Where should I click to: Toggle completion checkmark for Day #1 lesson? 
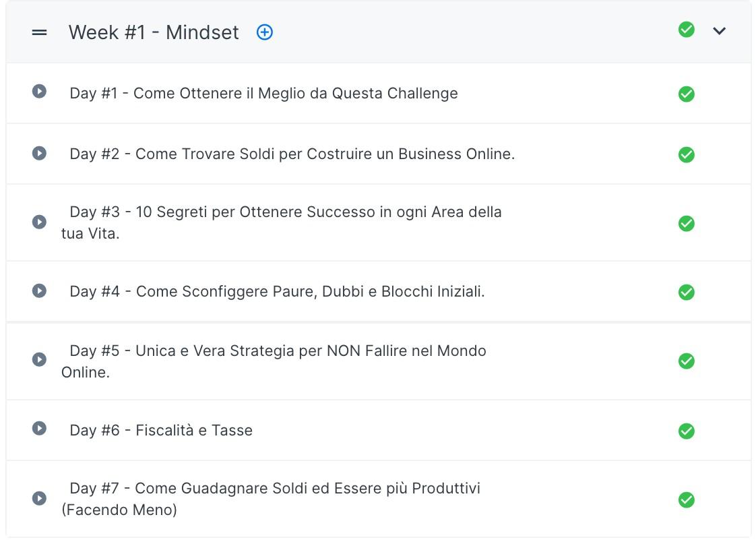click(x=686, y=94)
